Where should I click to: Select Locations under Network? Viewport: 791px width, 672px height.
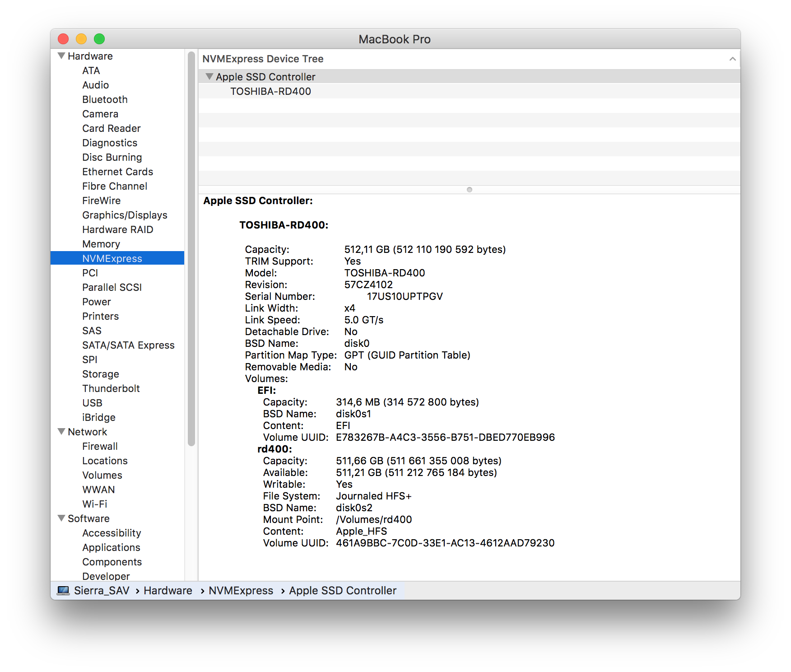click(105, 461)
